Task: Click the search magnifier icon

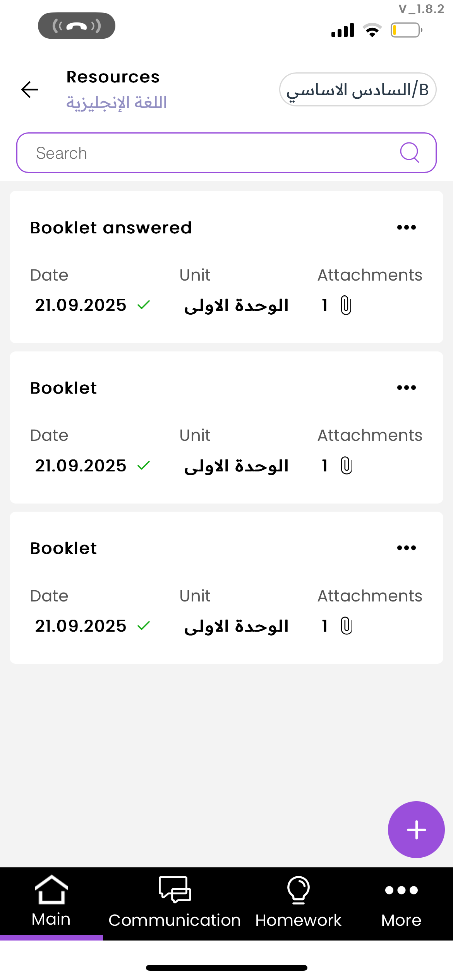Action: coord(409,152)
